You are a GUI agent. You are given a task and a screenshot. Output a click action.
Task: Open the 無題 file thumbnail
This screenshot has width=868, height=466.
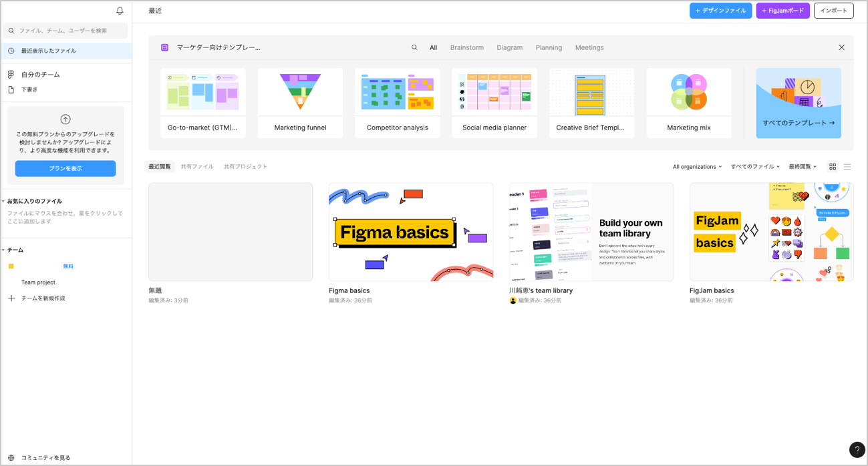point(231,232)
